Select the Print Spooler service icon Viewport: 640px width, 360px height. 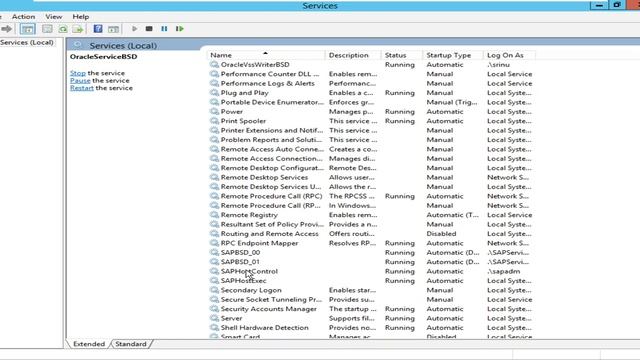214,121
